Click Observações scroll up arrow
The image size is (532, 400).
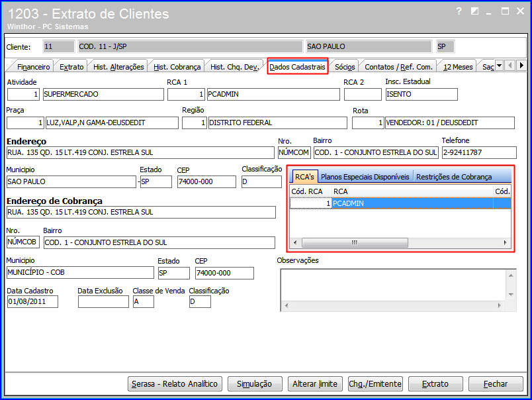(x=511, y=275)
